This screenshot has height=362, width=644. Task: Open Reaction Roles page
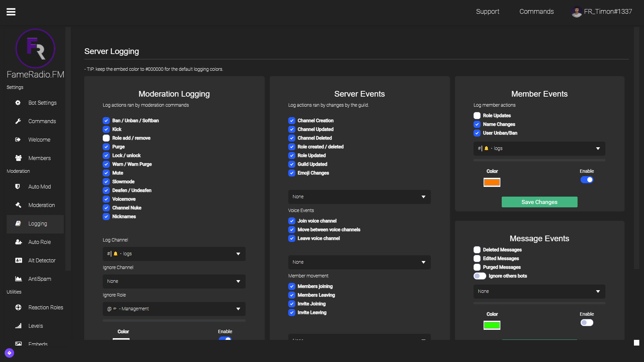[35, 307]
